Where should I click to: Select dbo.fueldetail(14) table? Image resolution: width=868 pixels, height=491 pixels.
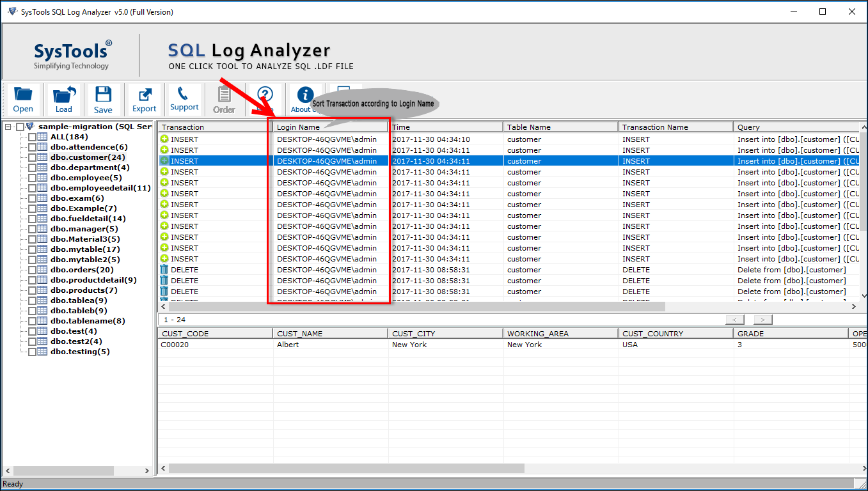(88, 219)
